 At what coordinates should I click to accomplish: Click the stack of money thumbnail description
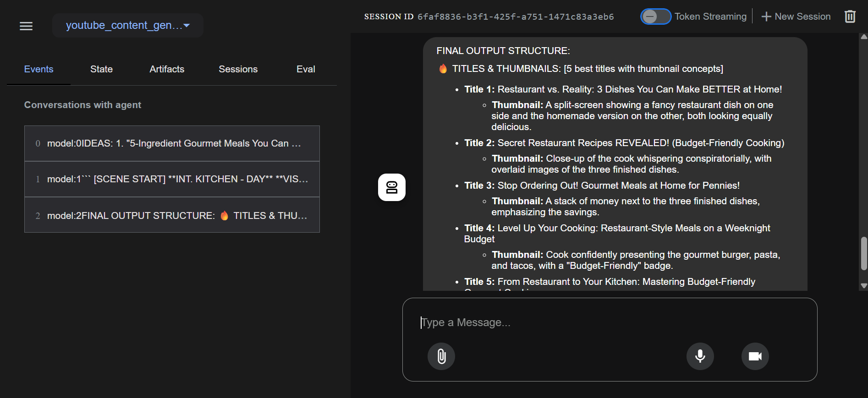tap(626, 207)
